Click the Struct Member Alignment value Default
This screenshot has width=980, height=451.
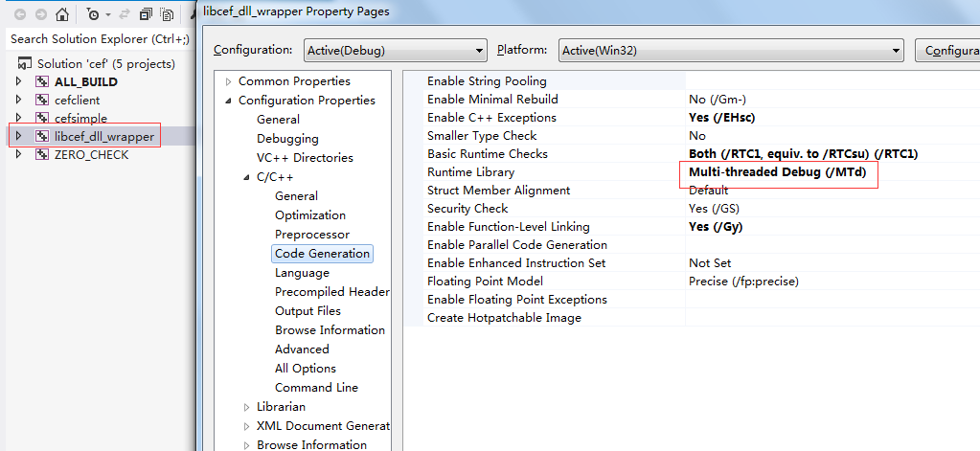[x=708, y=190]
